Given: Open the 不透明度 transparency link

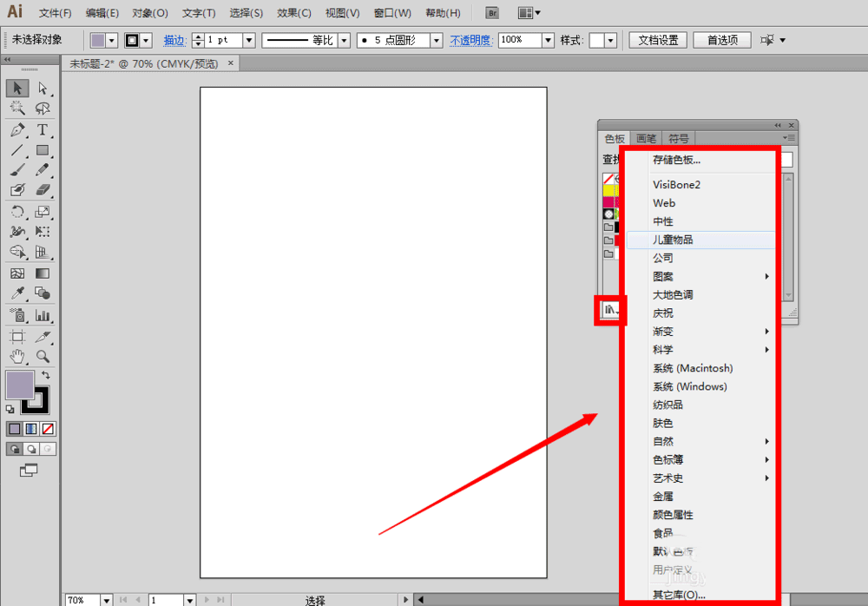Looking at the screenshot, I should pyautogui.click(x=470, y=41).
